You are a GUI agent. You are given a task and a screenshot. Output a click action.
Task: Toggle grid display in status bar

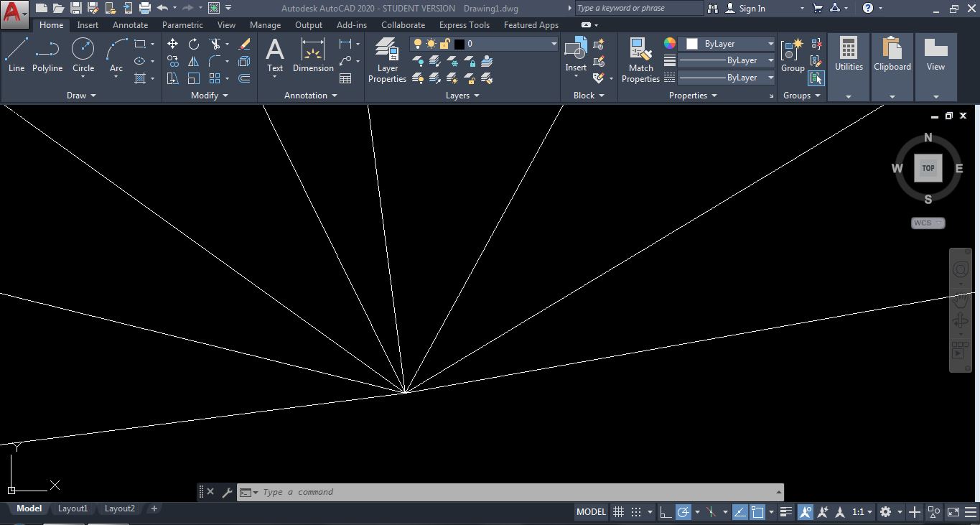point(618,511)
